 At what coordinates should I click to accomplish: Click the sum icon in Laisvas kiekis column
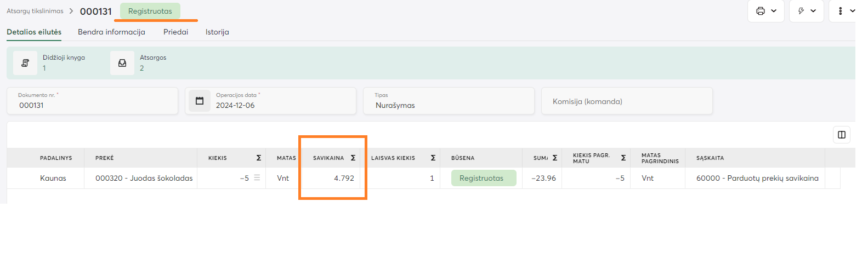click(433, 158)
